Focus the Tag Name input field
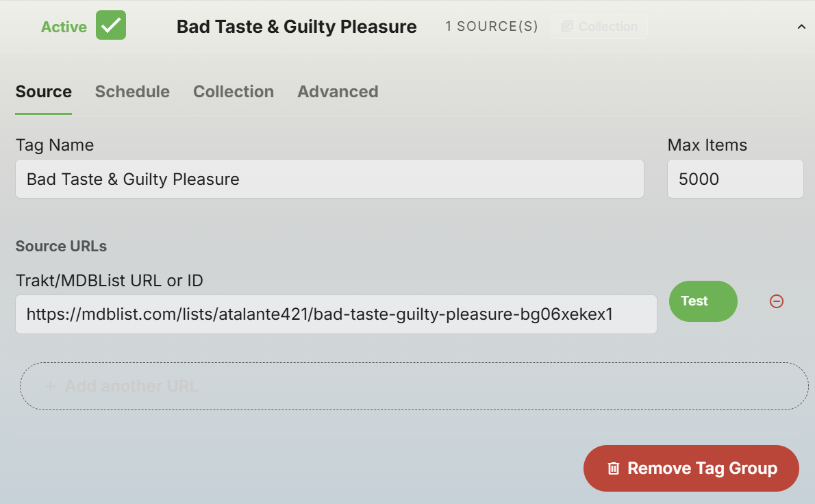Viewport: 815px width, 504px height. point(329,179)
